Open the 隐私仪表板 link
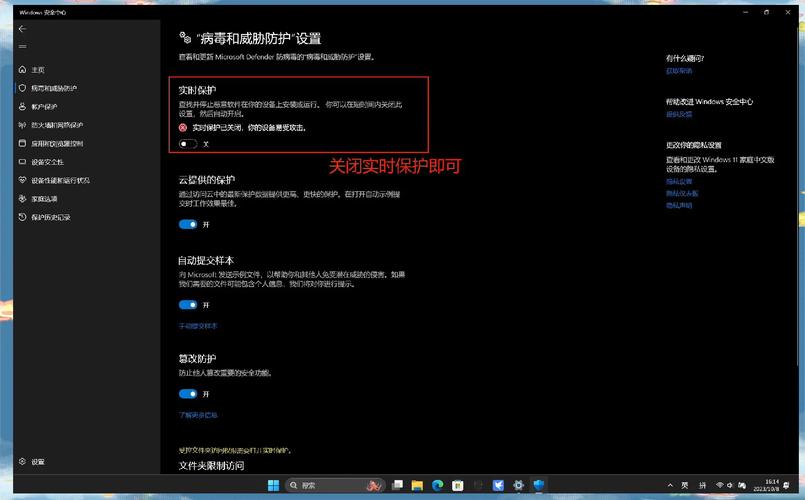Viewport: 805px width, 500px height. [x=682, y=194]
